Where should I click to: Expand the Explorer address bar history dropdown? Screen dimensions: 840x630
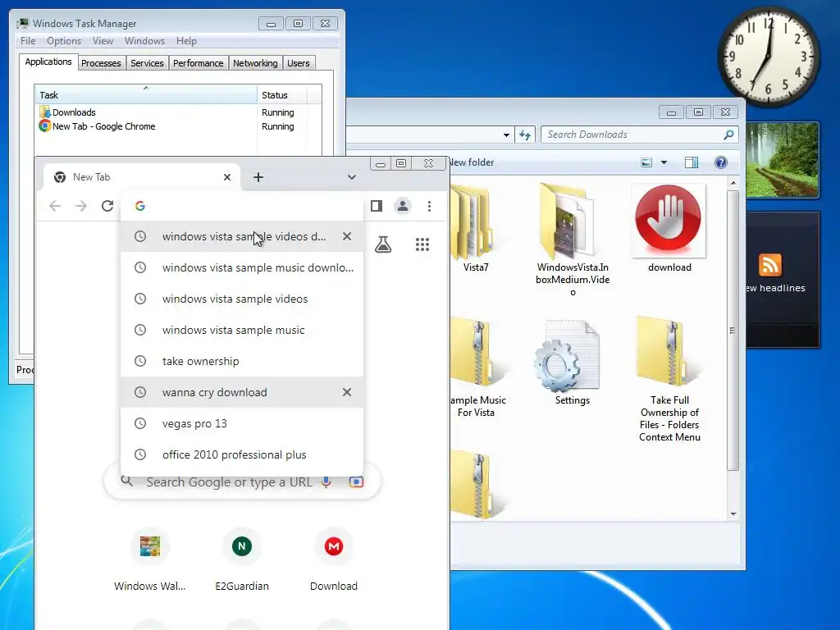(x=506, y=135)
